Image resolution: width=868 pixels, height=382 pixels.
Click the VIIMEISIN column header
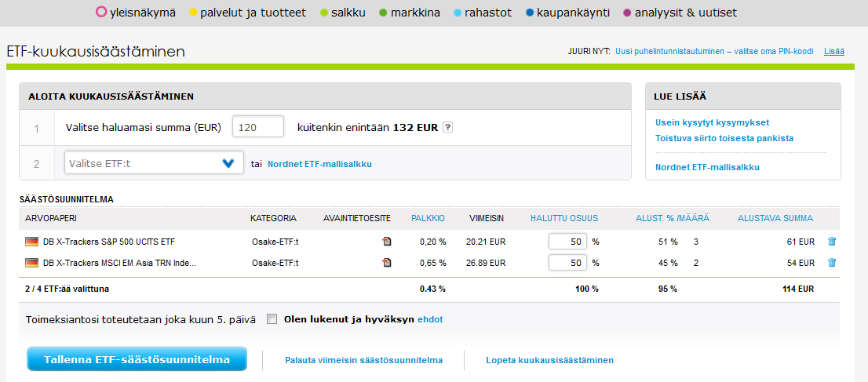[486, 218]
